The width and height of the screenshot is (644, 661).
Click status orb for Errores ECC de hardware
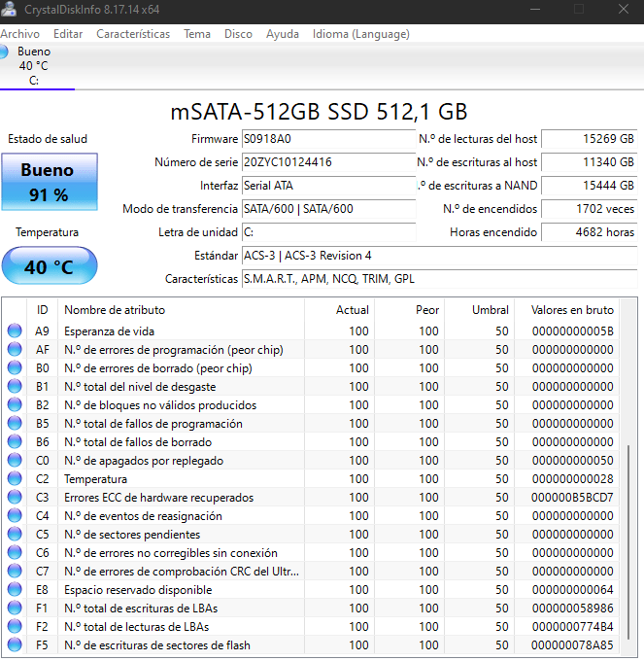[15, 498]
